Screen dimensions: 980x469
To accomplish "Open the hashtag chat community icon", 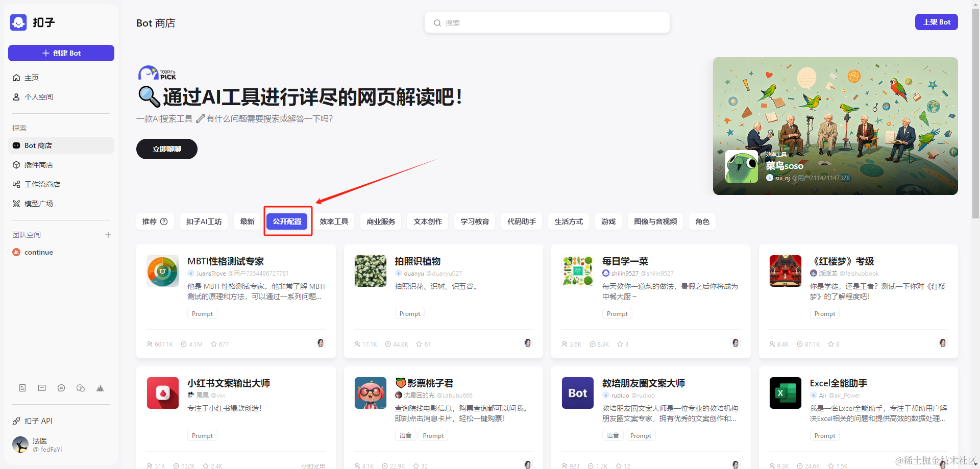I will 61,388.
